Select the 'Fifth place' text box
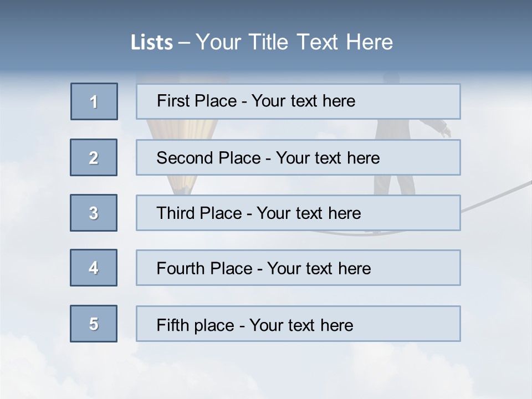532x399 pixels. coord(298,324)
